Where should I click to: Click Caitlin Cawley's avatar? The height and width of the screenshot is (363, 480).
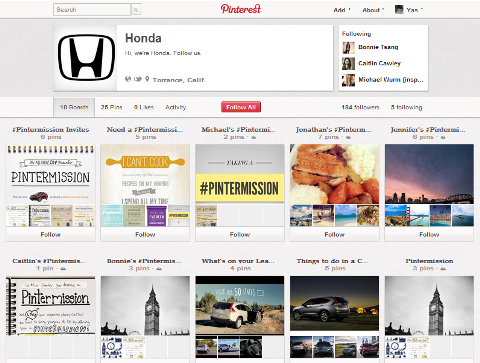348,63
